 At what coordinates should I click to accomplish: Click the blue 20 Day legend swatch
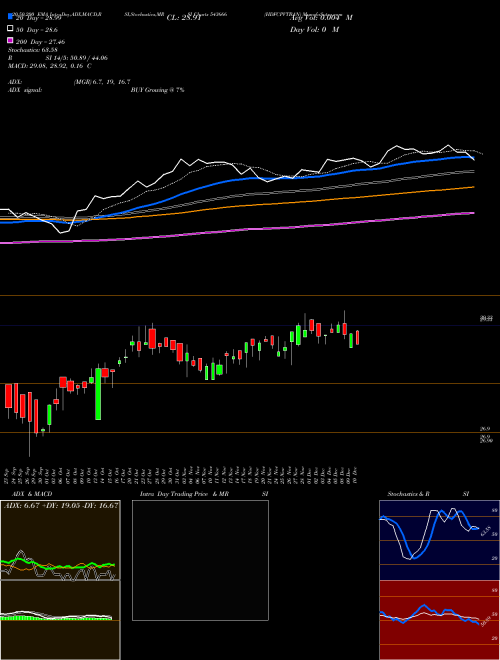(x=10, y=16)
